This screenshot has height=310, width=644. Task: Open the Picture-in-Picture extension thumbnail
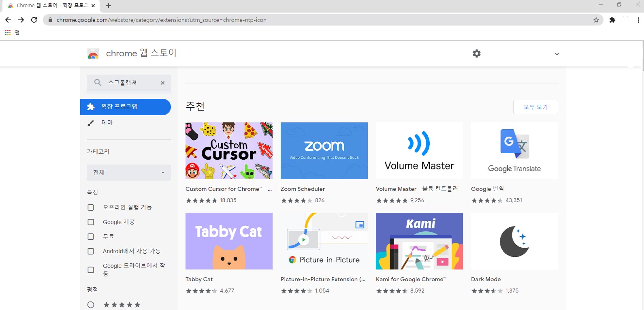pyautogui.click(x=324, y=241)
